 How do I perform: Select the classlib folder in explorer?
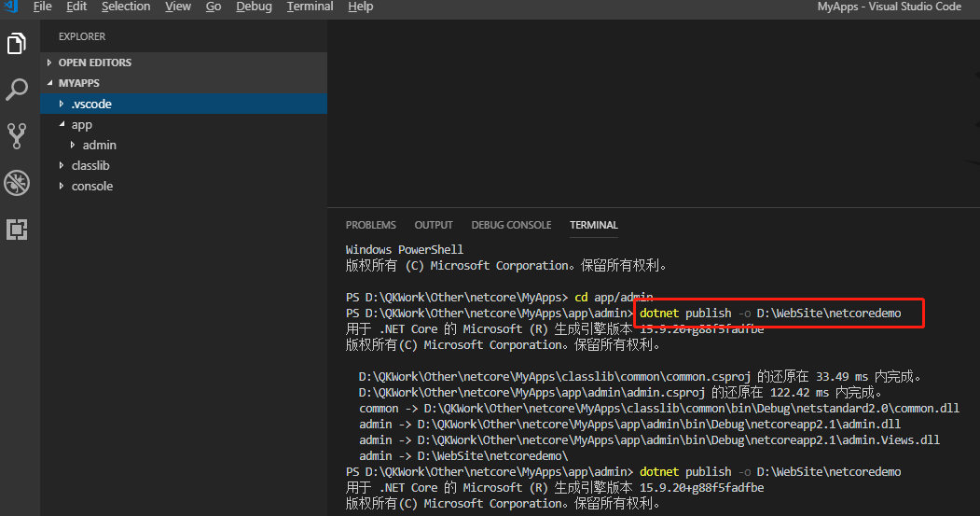184,166
